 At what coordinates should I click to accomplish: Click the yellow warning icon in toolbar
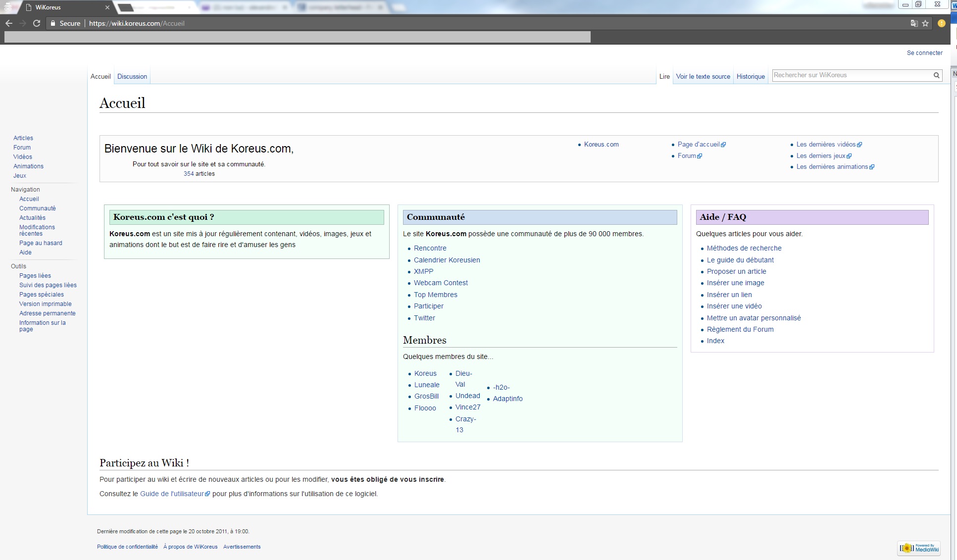click(x=941, y=23)
